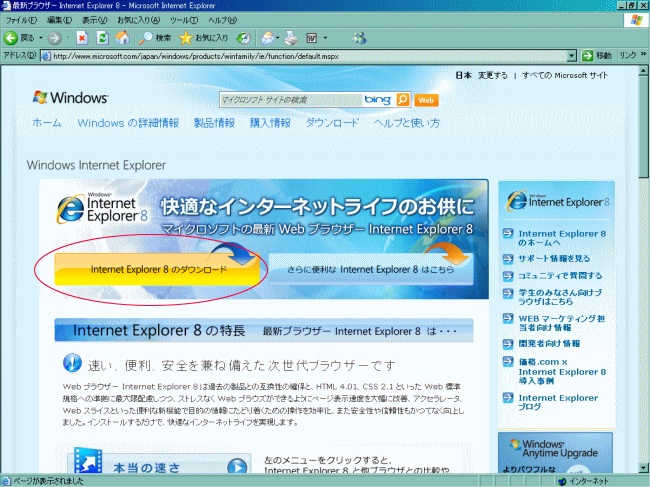Click the vertical scrollbar down arrow
The image size is (650, 487).
(643, 468)
